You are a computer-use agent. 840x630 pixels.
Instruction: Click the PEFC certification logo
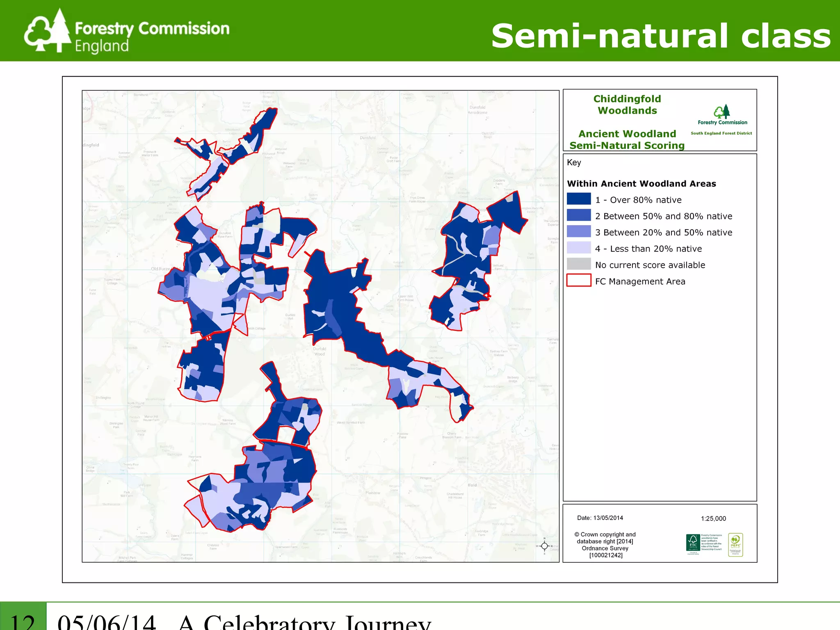tap(735, 544)
